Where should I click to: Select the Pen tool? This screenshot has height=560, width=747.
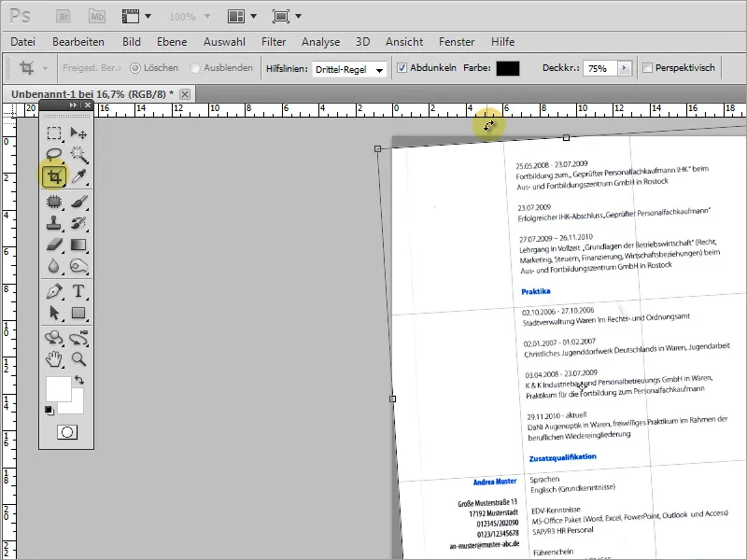(54, 291)
